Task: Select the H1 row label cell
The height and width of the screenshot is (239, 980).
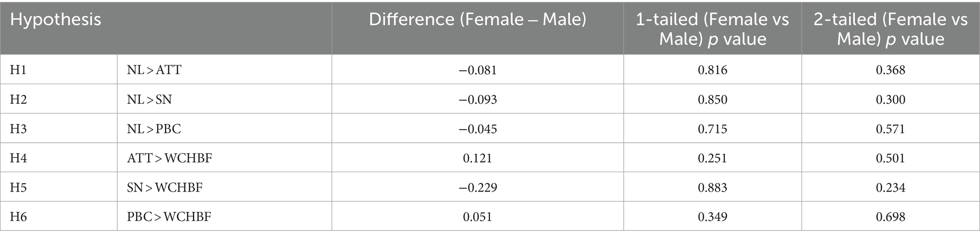Action: pyautogui.click(x=18, y=70)
